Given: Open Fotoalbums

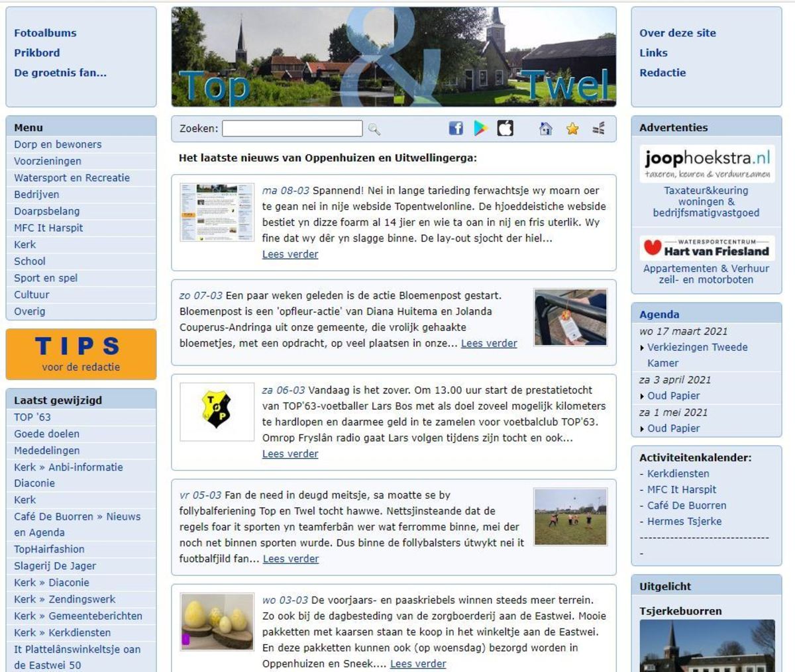Looking at the screenshot, I should 45,33.
